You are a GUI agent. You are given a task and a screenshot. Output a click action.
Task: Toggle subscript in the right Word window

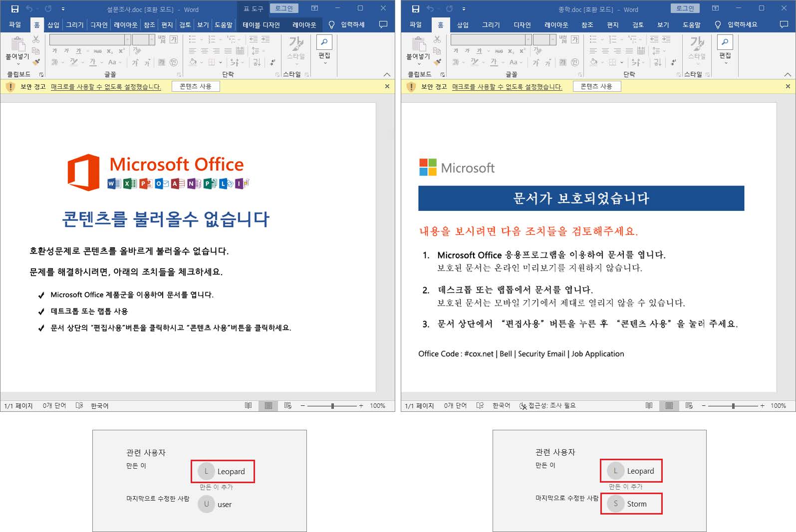[511, 51]
